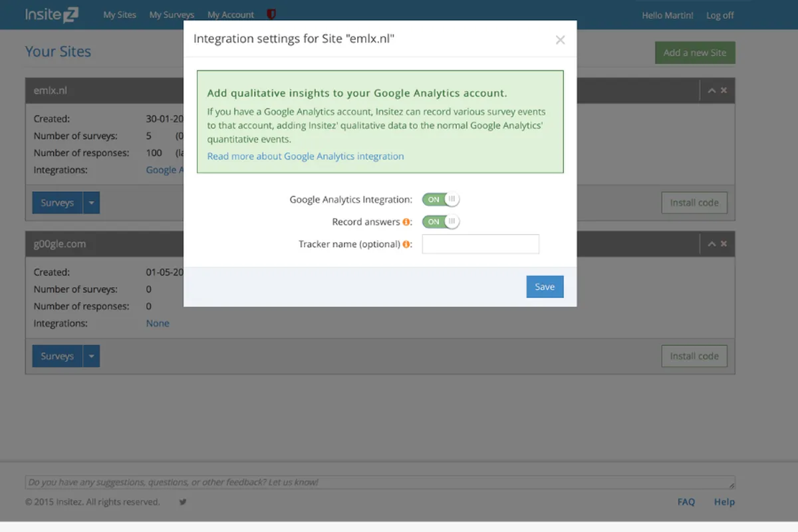Screen dimensions: 798x532
Task: Open the My Account menu item
Action: click(231, 15)
